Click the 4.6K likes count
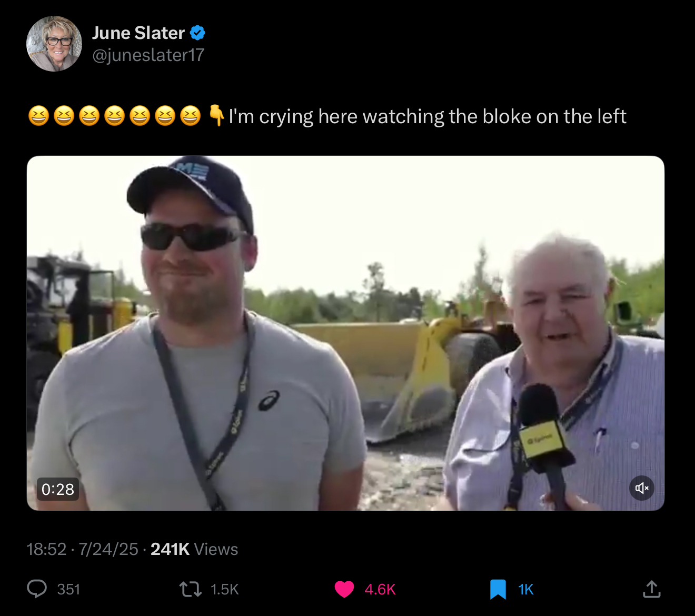This screenshot has height=616, width=695. [x=380, y=589]
